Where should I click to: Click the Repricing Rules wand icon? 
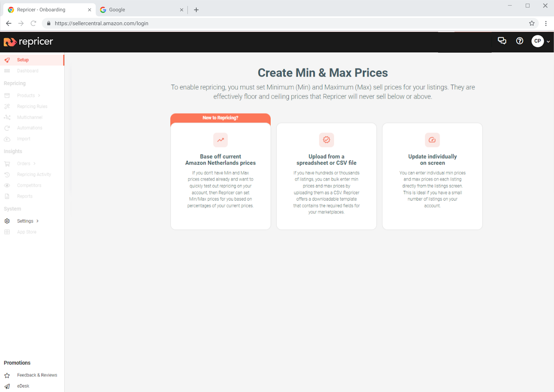pos(7,106)
